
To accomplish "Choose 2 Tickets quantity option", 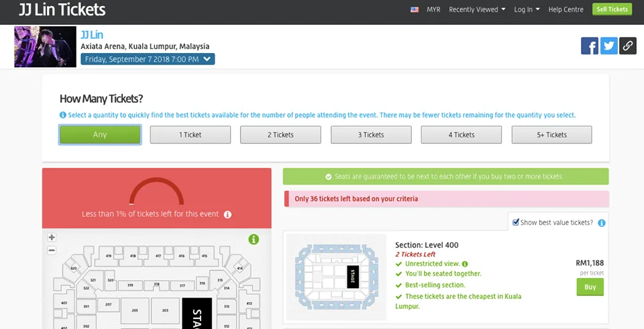I will (x=280, y=135).
